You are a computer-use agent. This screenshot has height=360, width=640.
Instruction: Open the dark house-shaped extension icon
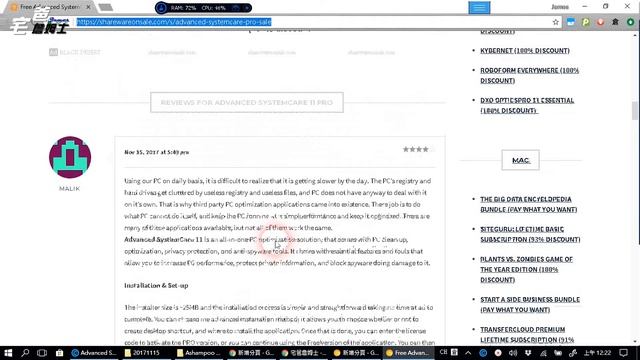615,22
